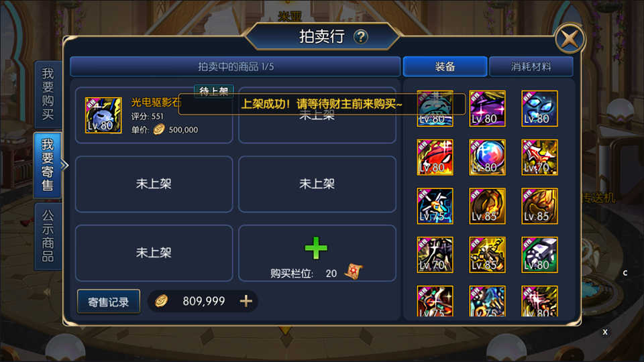The width and height of the screenshot is (644, 362).
Task: Select the Lv.80 blue crystal gloves icon
Action: tap(539, 109)
